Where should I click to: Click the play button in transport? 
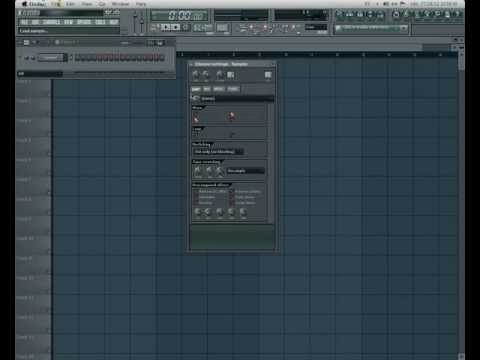(166, 27)
